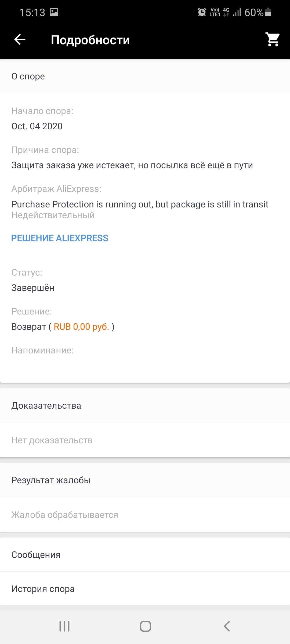The image size is (290, 644).
Task: Tap the battery indicator icon
Action: (x=268, y=12)
